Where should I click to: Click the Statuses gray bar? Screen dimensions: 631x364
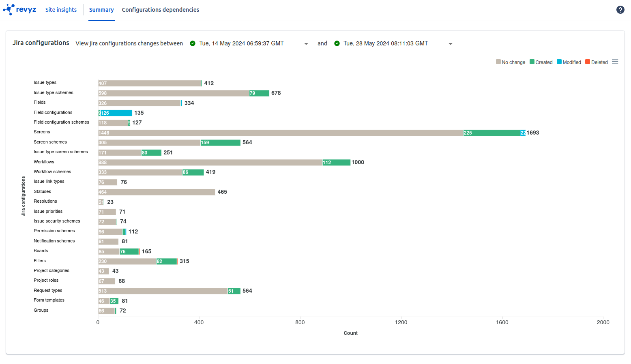157,192
